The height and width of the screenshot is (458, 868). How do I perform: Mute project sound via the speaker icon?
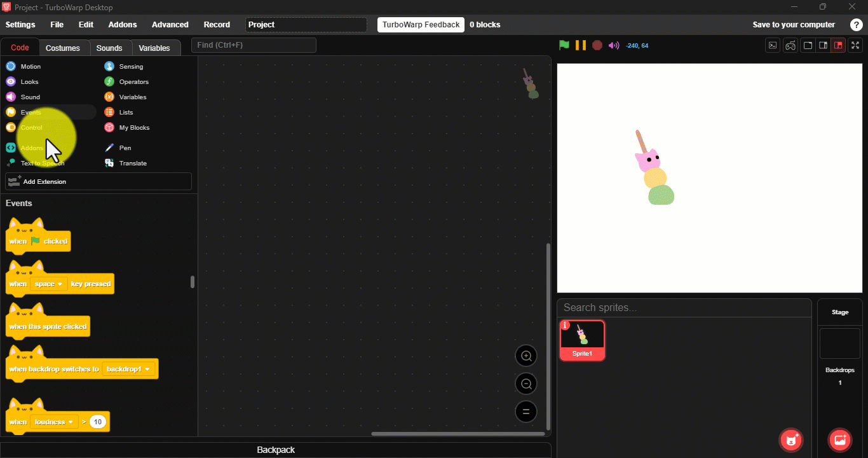614,45
